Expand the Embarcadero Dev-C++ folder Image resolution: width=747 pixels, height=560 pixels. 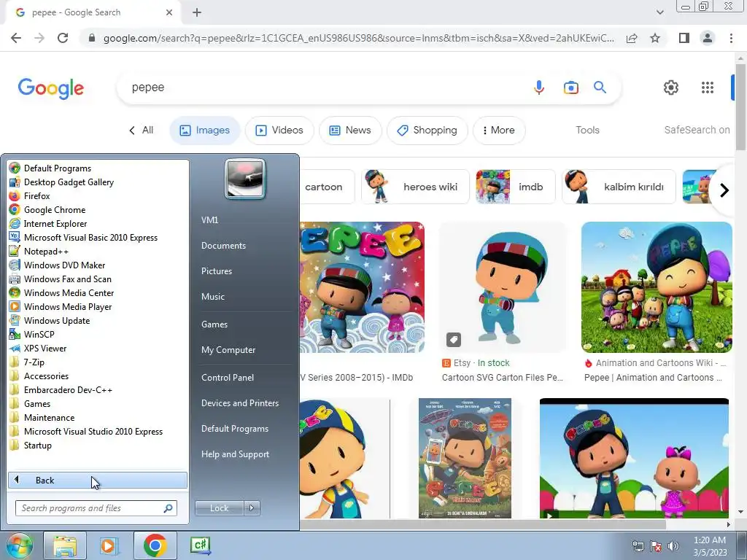[61, 389]
